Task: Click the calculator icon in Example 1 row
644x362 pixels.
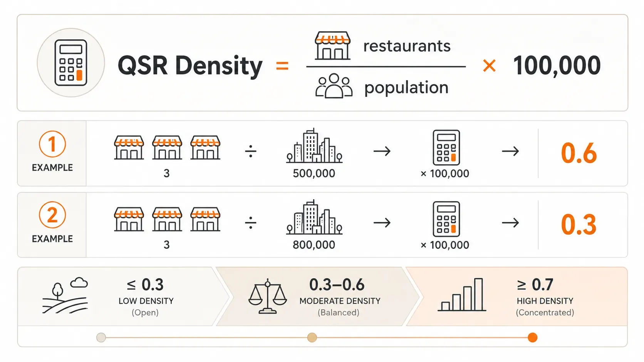Action: [446, 147]
